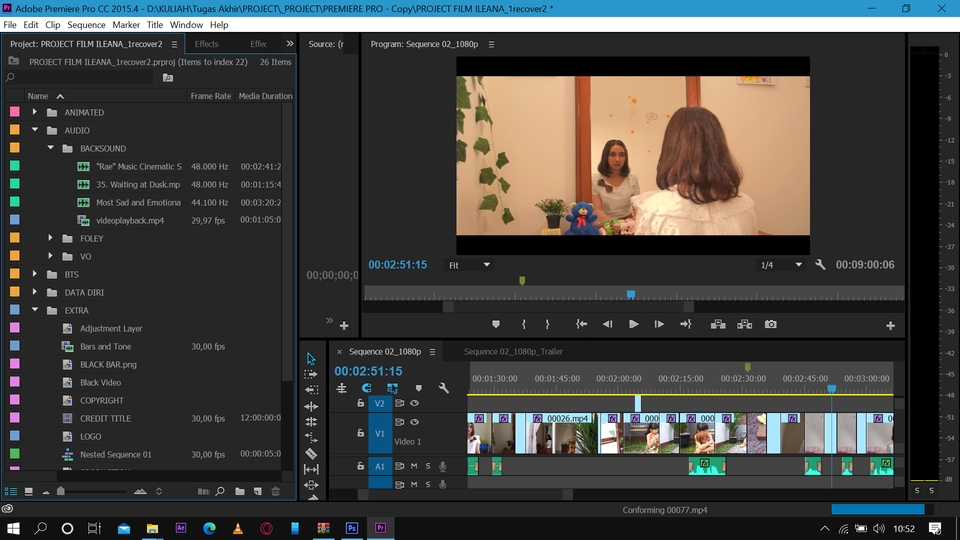Viewport: 960px width, 540px height.
Task: Add marker in Program monitor
Action: [496, 324]
